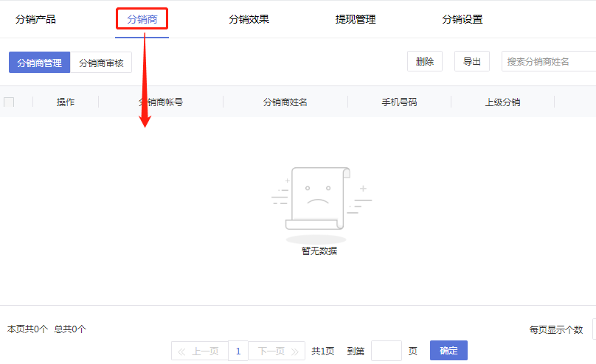Confirm the page jump with 确定
Image resolution: width=596 pixels, height=364 pixels.
[448, 350]
